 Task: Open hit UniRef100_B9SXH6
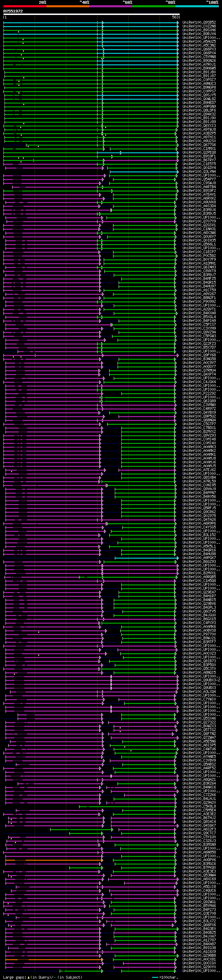pos(199,30)
